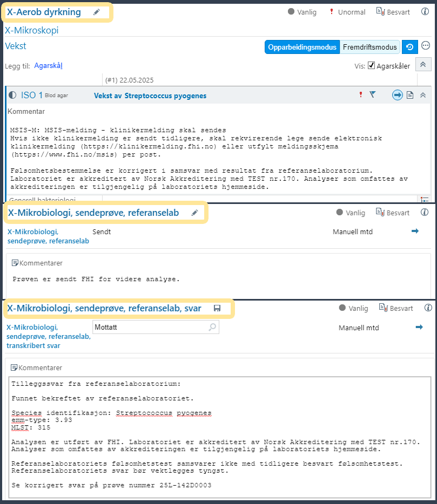Collapse the Vekst panel with double chevron
Screen dimensions: 437x504
pyautogui.click(x=423, y=64)
